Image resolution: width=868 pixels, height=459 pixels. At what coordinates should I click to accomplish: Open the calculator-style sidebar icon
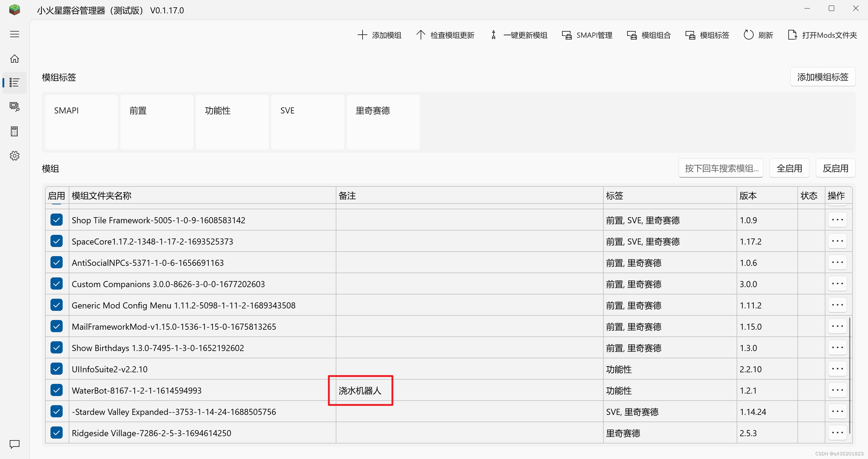pos(15,131)
